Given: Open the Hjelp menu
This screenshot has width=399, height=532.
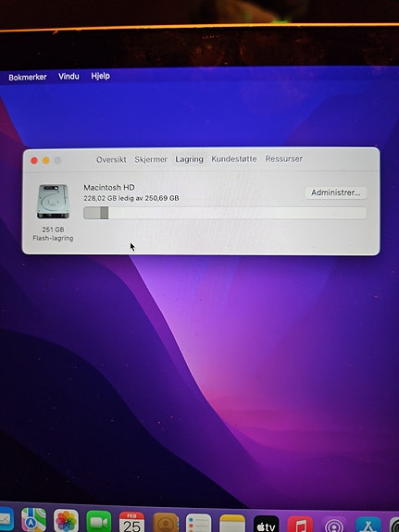Looking at the screenshot, I should [100, 76].
